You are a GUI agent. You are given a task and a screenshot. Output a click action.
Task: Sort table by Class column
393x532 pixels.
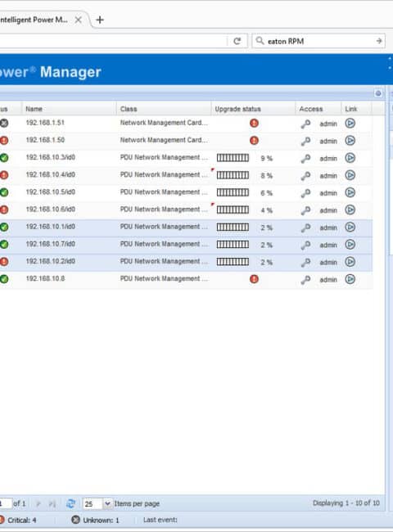click(x=164, y=109)
